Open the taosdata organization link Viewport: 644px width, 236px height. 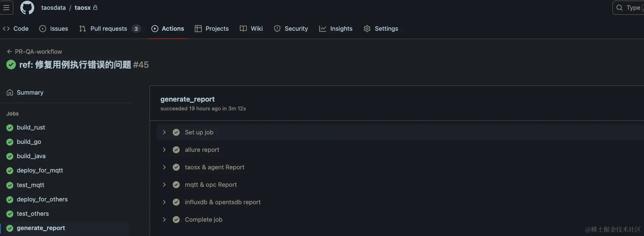point(53,8)
